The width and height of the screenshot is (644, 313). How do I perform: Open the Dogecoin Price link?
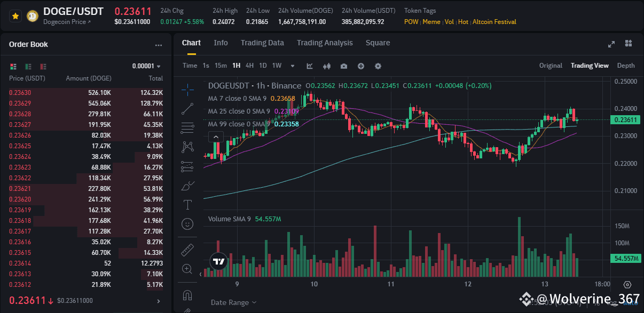(x=67, y=22)
